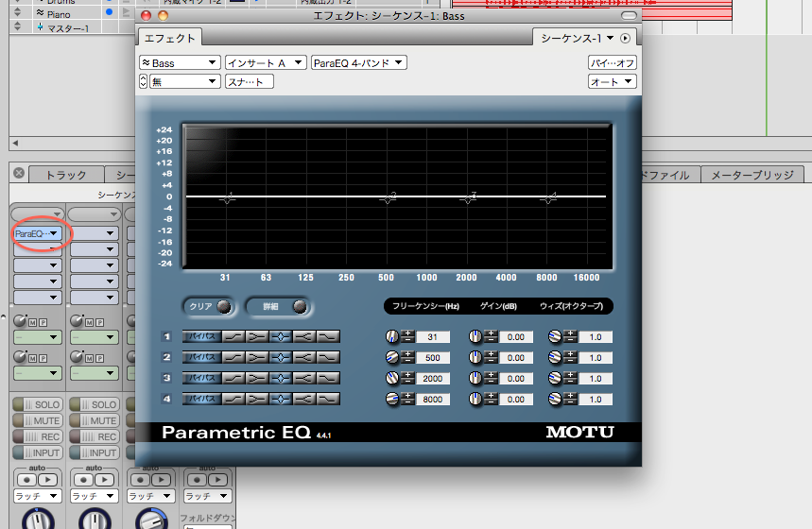Viewport: 812px width, 529px height.
Task: Select high-shelf filter type for band 4
Action: point(328,399)
